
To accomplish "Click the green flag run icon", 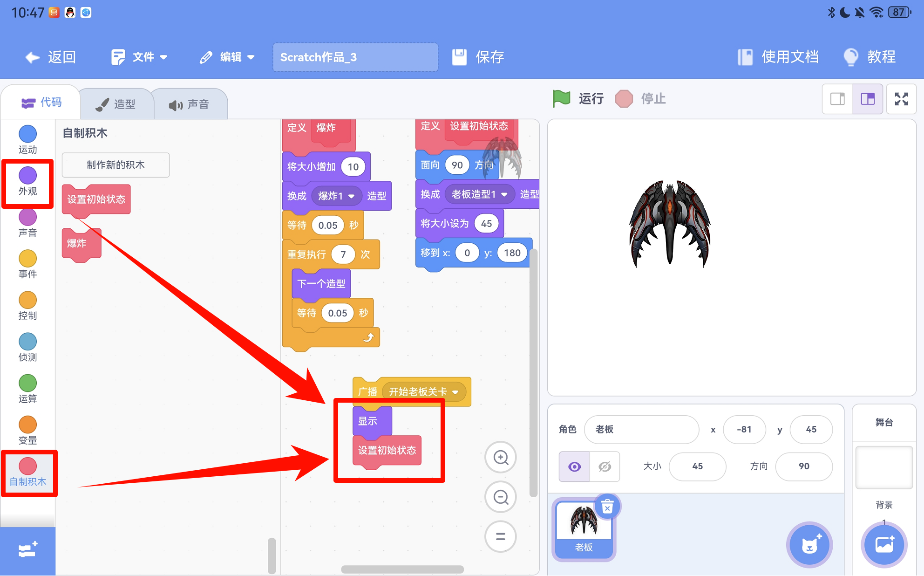I will [x=562, y=98].
